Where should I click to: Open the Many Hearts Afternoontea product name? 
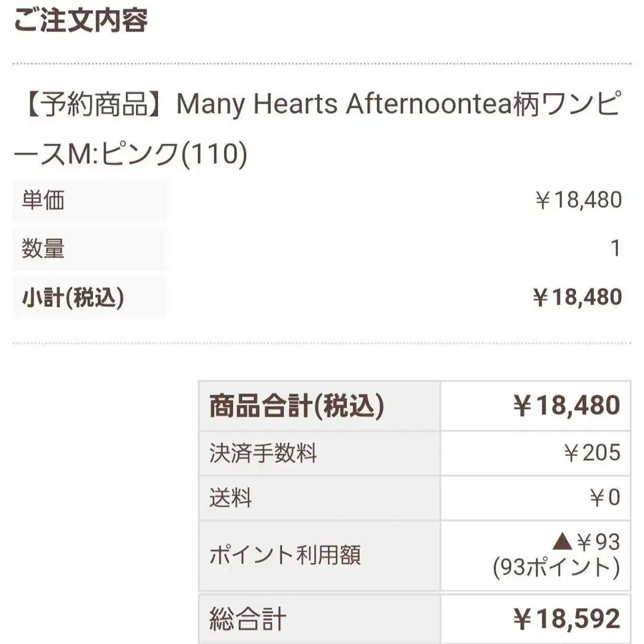[x=317, y=129]
